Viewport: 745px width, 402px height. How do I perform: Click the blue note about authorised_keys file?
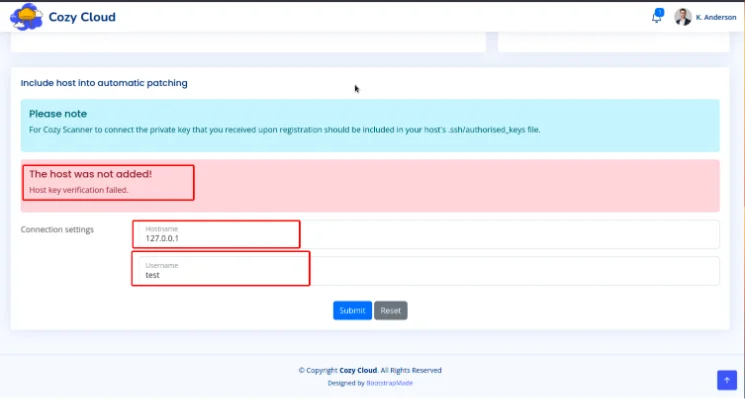284,130
